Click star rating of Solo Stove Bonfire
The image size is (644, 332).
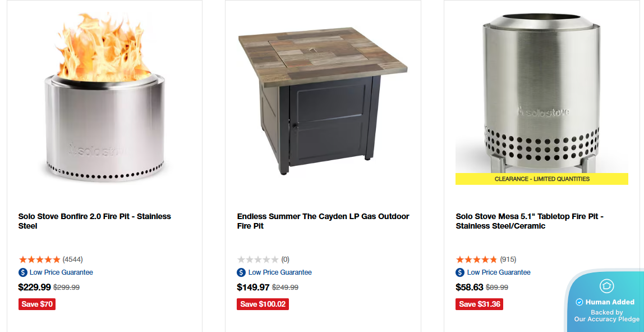coord(39,260)
